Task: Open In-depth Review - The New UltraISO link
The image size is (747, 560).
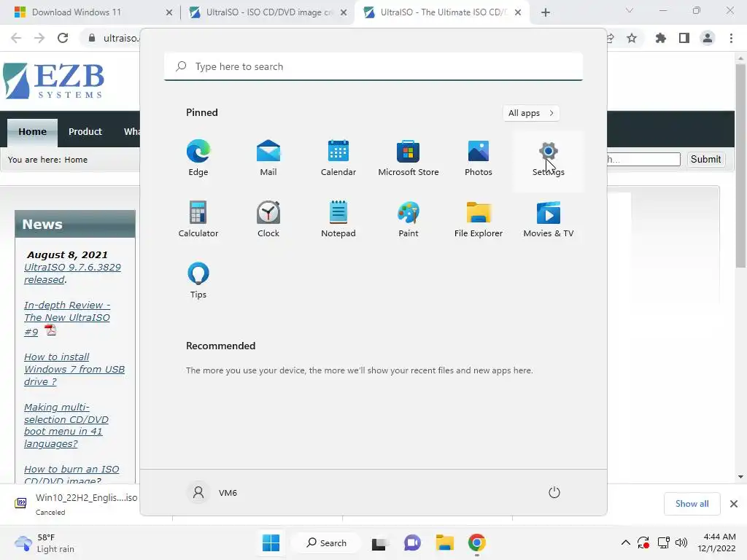Action: click(67, 318)
